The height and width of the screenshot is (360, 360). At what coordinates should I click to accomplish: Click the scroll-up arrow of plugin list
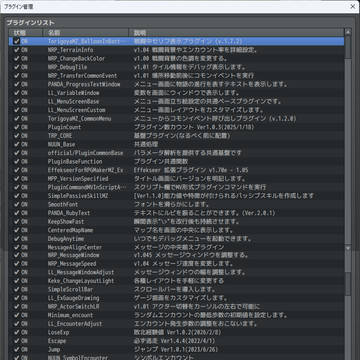coord(348,32)
